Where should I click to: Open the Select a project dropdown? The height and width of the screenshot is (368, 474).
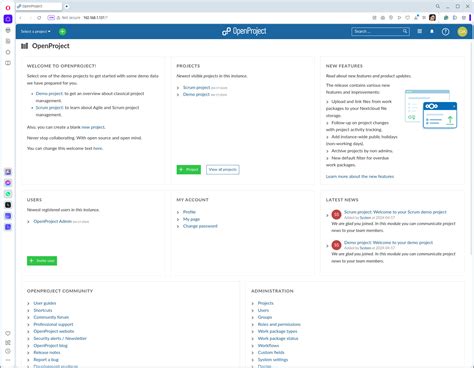click(x=36, y=31)
